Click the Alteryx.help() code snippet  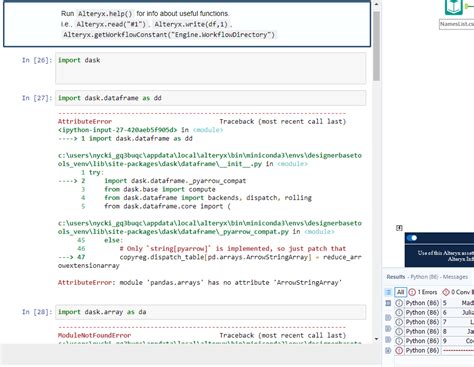(105, 14)
